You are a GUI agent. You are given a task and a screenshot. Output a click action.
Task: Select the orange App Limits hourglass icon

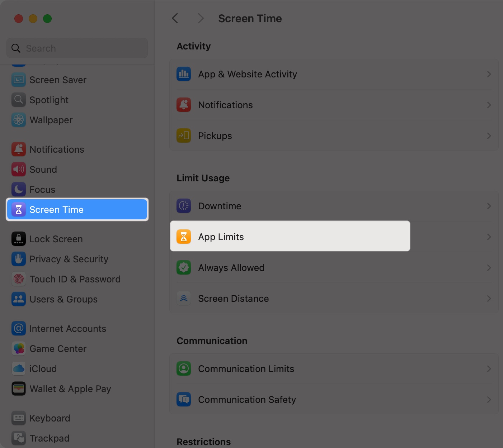(184, 237)
